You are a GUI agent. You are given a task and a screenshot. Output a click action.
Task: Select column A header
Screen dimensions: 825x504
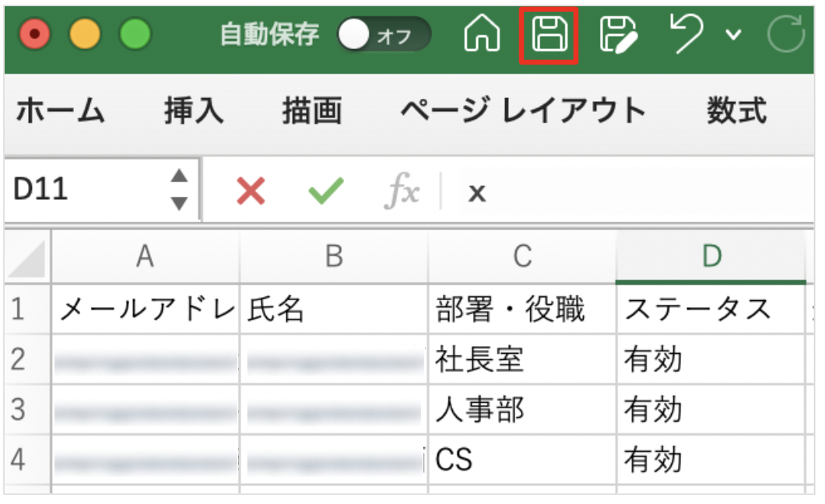click(146, 257)
